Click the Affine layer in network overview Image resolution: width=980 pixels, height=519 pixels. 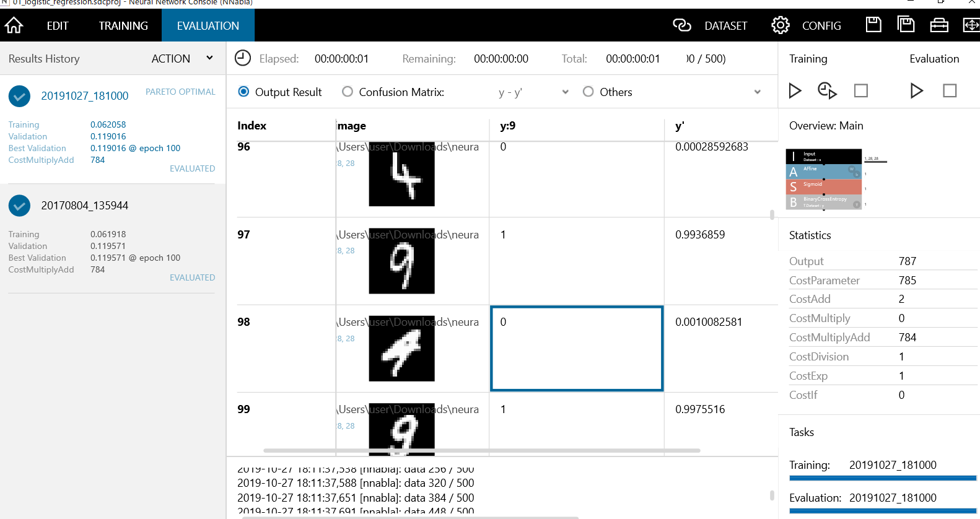pos(824,172)
